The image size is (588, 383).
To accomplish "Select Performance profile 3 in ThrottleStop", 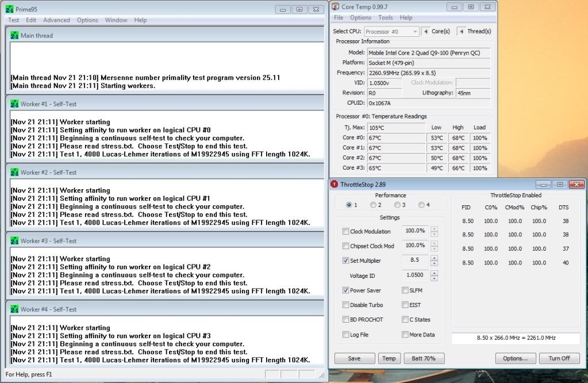I will [397, 205].
